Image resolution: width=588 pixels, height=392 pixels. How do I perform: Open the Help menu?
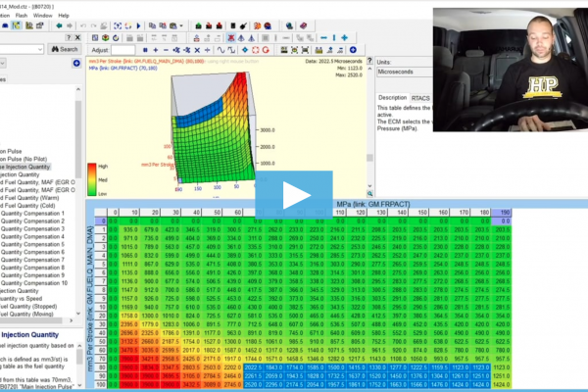[x=65, y=16]
